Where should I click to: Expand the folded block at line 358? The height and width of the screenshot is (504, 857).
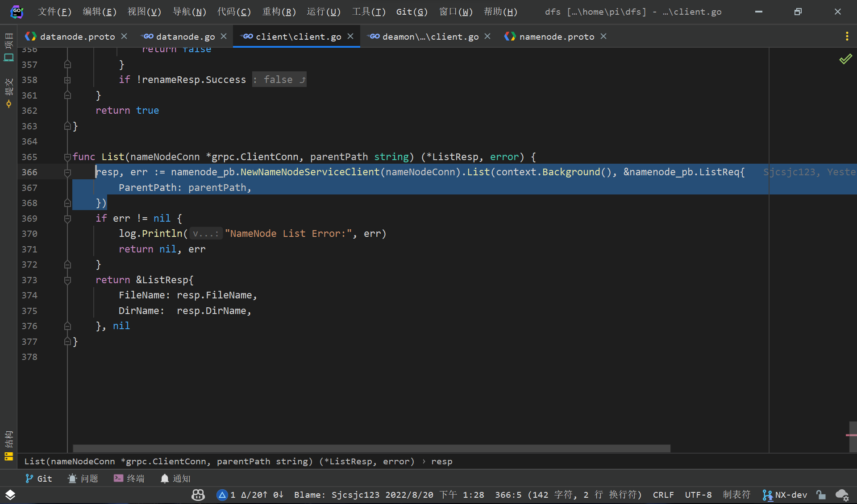pos(67,80)
